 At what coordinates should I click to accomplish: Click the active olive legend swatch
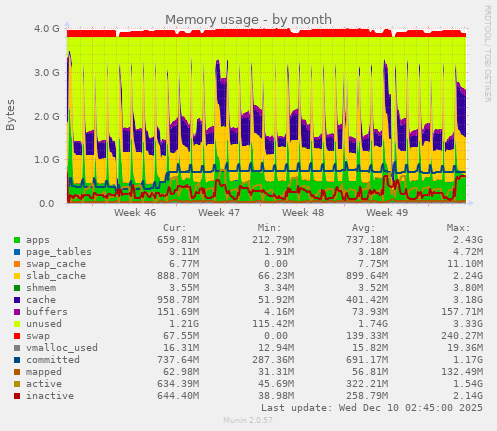tap(17, 384)
